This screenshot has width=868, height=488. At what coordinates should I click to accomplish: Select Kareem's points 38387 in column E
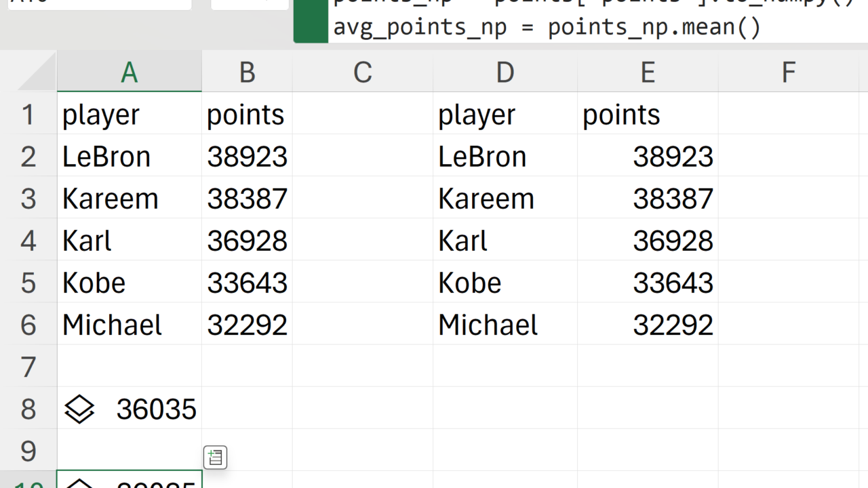(648, 199)
